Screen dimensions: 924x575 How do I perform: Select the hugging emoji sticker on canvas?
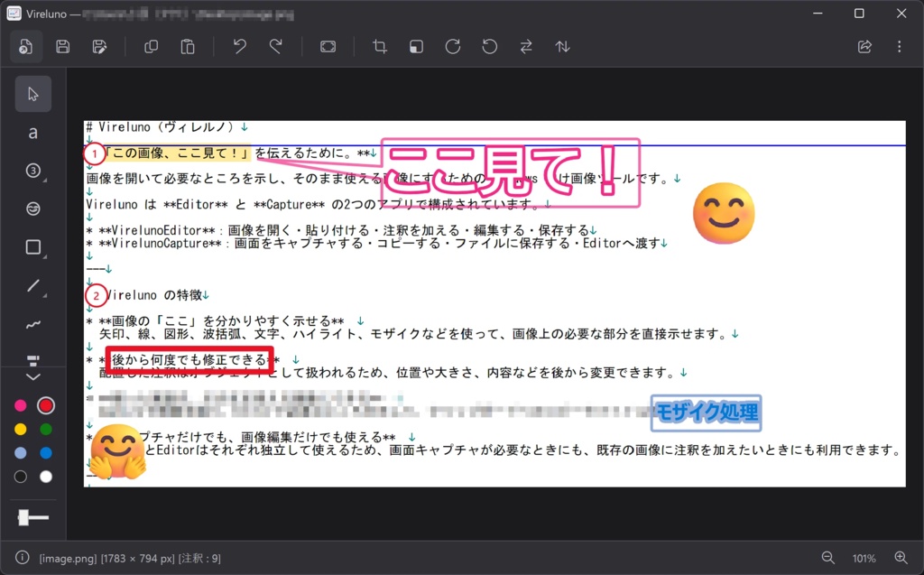click(x=118, y=451)
